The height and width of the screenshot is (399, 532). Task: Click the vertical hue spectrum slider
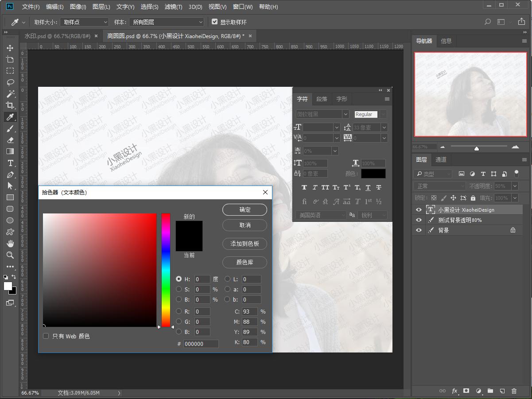(x=166, y=270)
